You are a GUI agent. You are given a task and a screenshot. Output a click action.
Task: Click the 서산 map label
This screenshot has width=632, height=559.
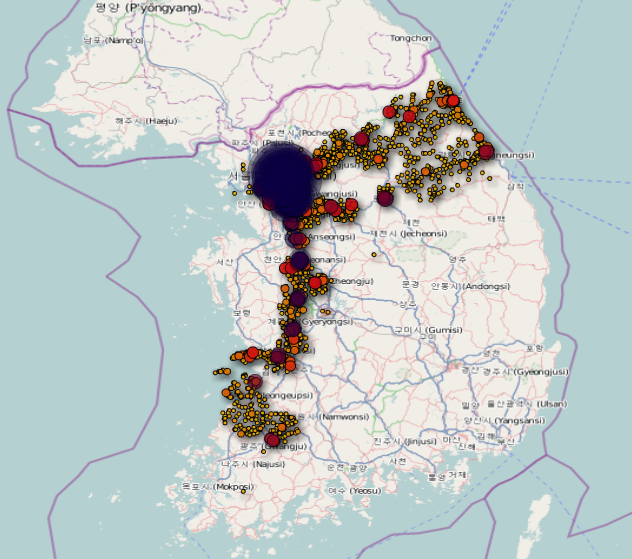[225, 262]
